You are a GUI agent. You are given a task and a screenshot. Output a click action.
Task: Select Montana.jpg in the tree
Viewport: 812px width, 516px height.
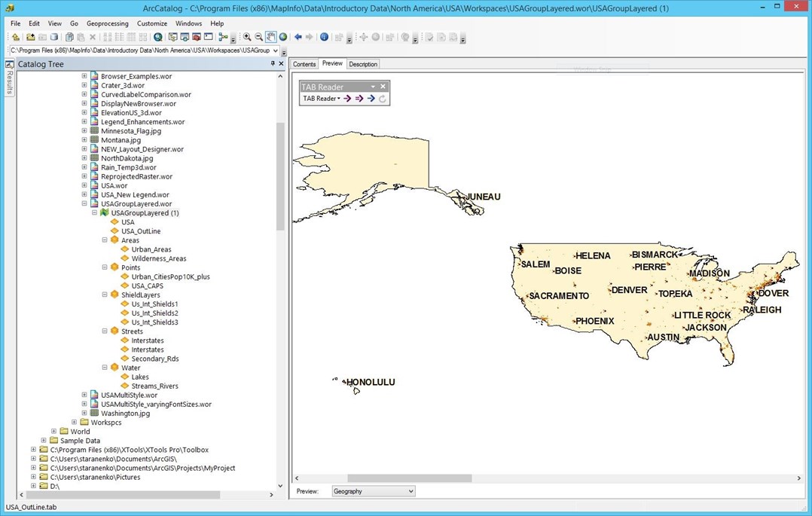[121, 140]
